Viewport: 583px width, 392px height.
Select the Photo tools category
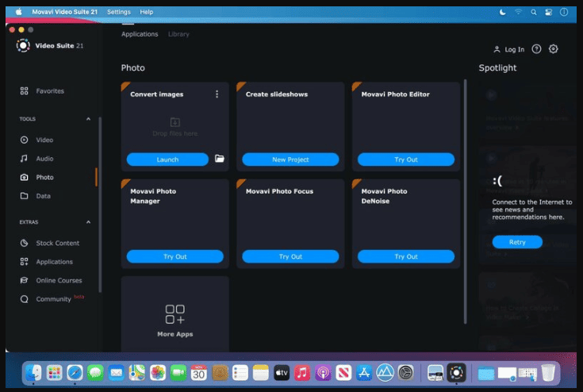(x=36, y=177)
